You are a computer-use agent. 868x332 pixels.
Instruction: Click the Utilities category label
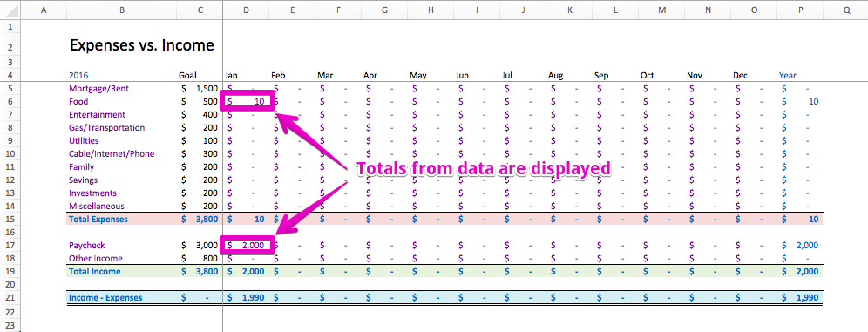coord(84,140)
